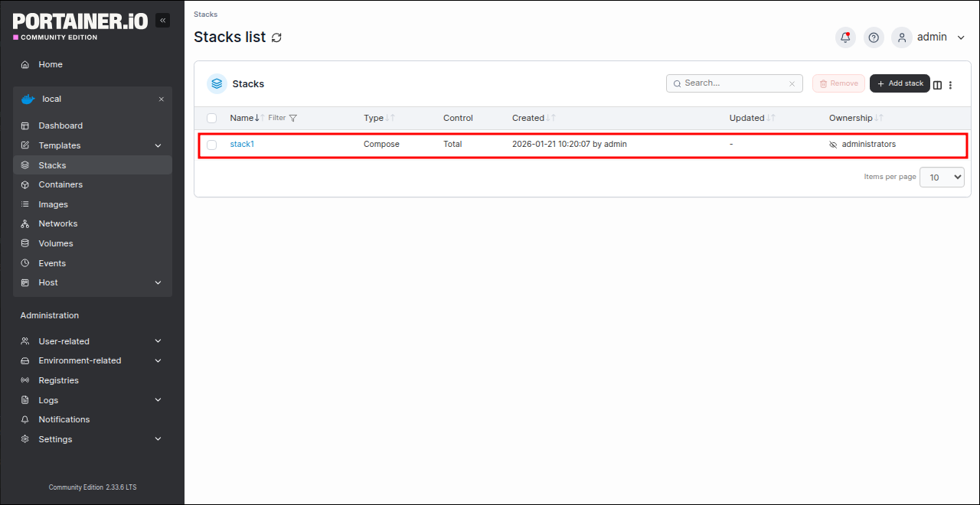Screen dimensions: 980x505
Task: Open the stack1 link
Action: point(242,144)
